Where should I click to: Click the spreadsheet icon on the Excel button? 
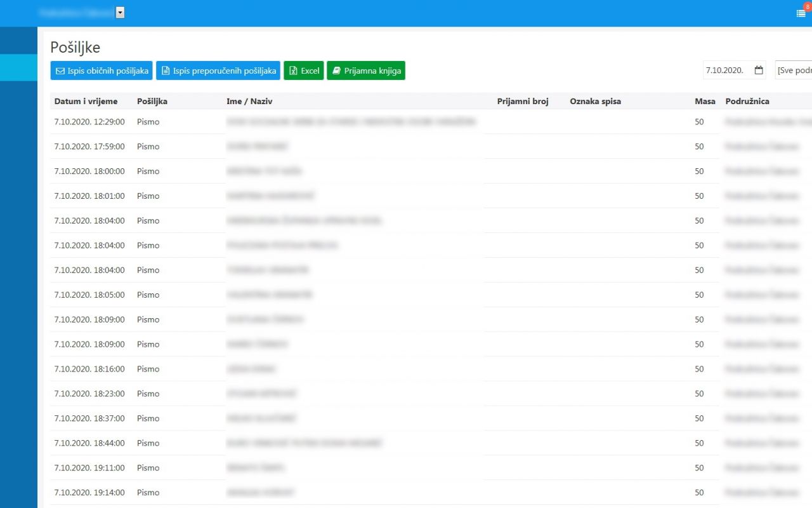coord(293,71)
